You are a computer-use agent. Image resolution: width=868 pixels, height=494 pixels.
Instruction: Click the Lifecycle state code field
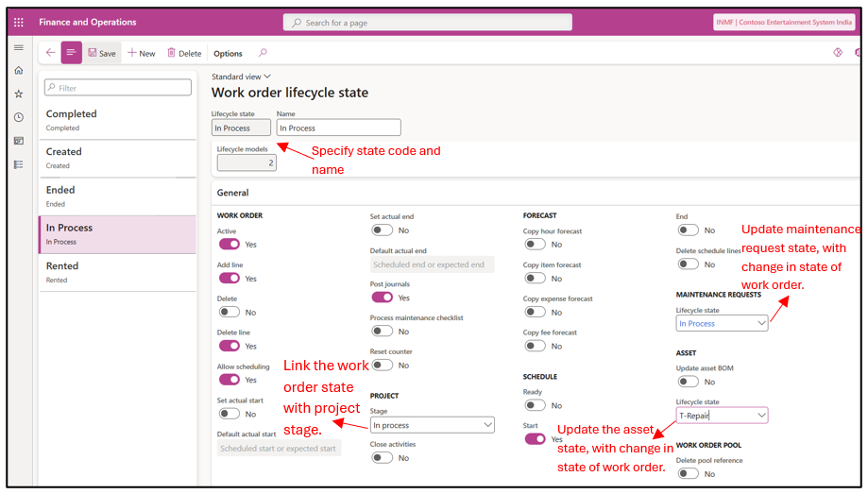(241, 128)
